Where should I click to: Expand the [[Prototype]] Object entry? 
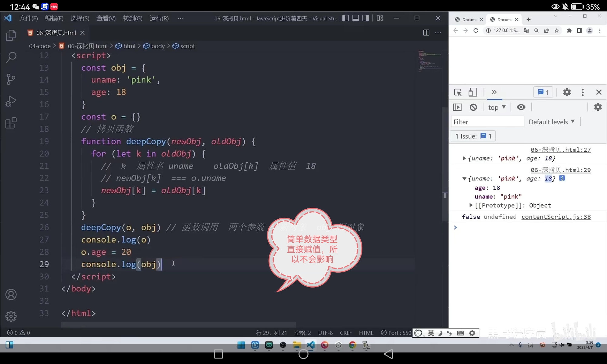coord(471,205)
